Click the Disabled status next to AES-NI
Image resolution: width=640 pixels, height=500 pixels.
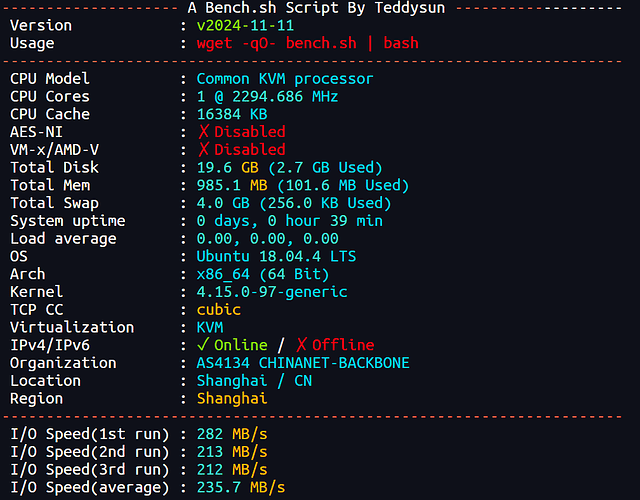pos(249,132)
